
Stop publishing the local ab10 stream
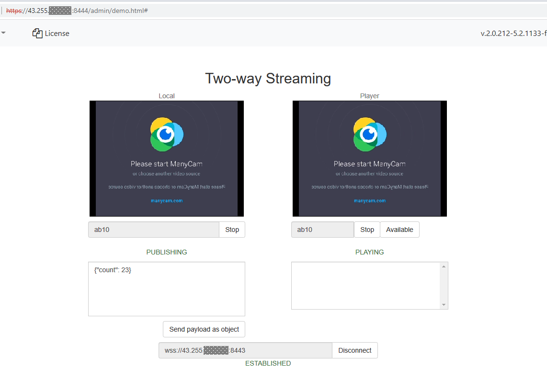point(232,230)
